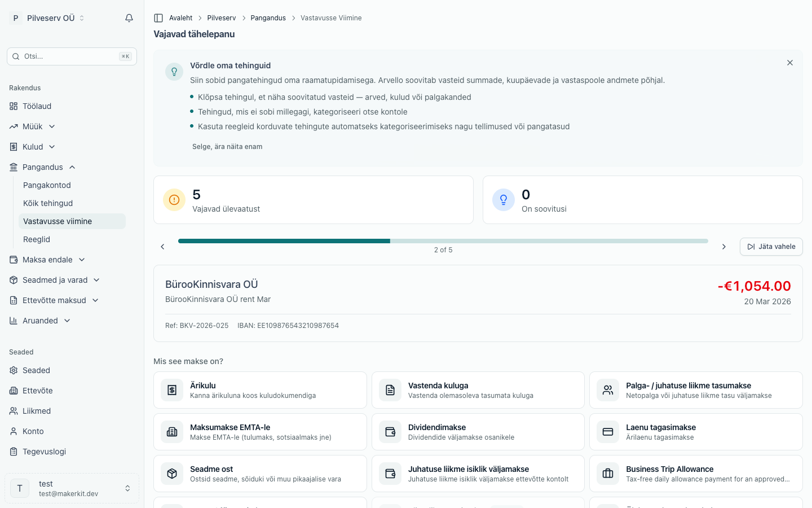
Task: Click the Aruanded chart icon
Action: (x=14, y=321)
